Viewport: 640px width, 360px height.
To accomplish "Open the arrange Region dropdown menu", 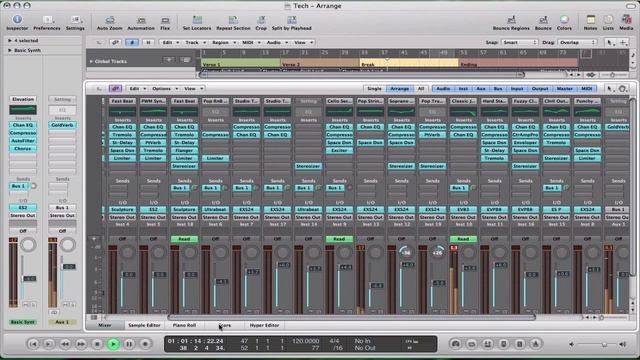I will [x=223, y=42].
